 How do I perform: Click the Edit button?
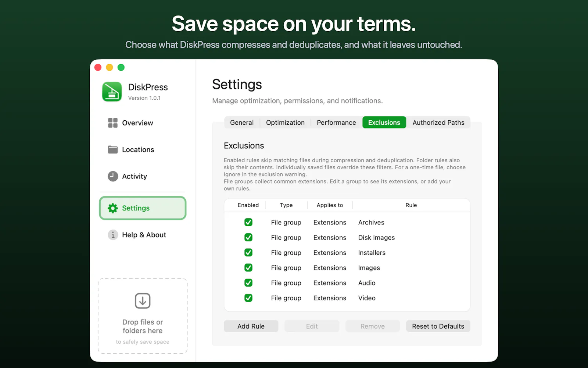tap(312, 326)
